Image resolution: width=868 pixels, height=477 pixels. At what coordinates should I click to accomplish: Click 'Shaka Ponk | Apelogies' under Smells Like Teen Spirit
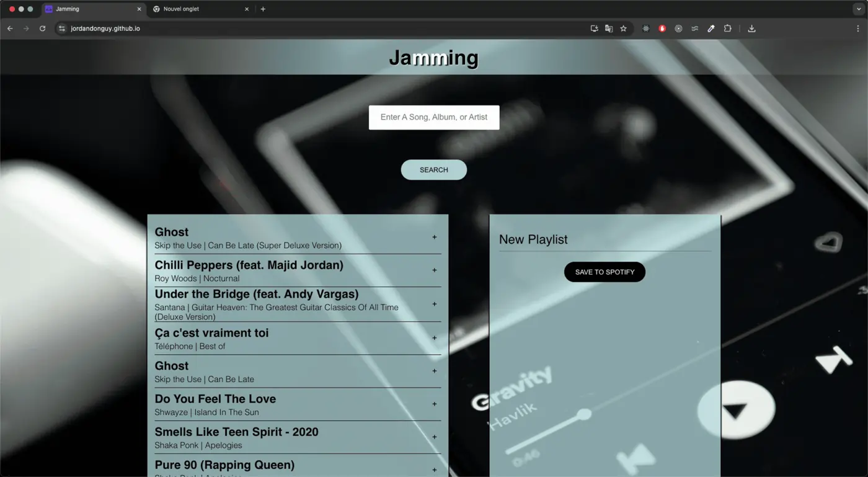pyautogui.click(x=198, y=445)
